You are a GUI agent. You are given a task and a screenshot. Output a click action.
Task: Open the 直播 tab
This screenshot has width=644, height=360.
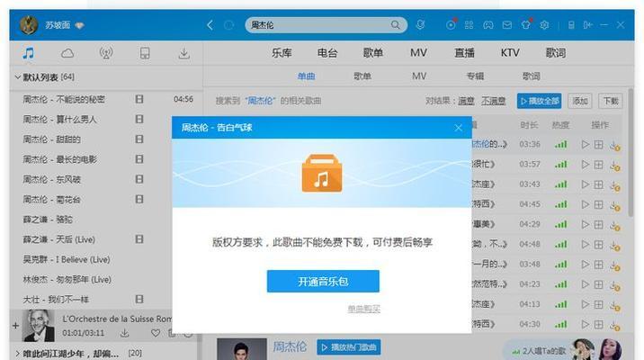coord(464,53)
